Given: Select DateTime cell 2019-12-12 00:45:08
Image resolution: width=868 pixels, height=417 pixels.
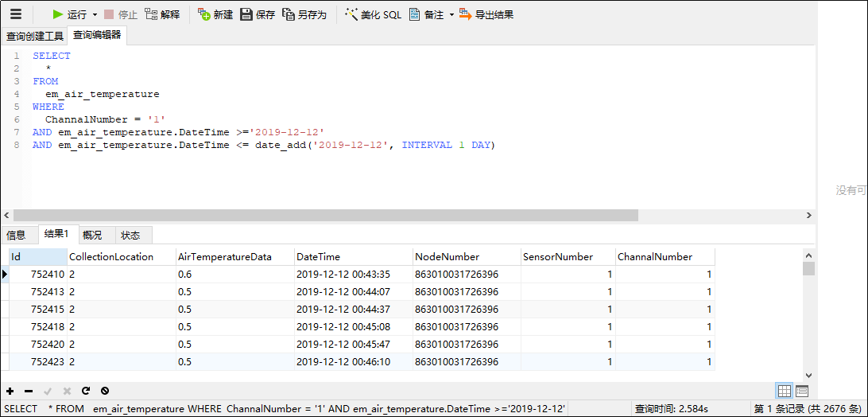Looking at the screenshot, I should 353,326.
